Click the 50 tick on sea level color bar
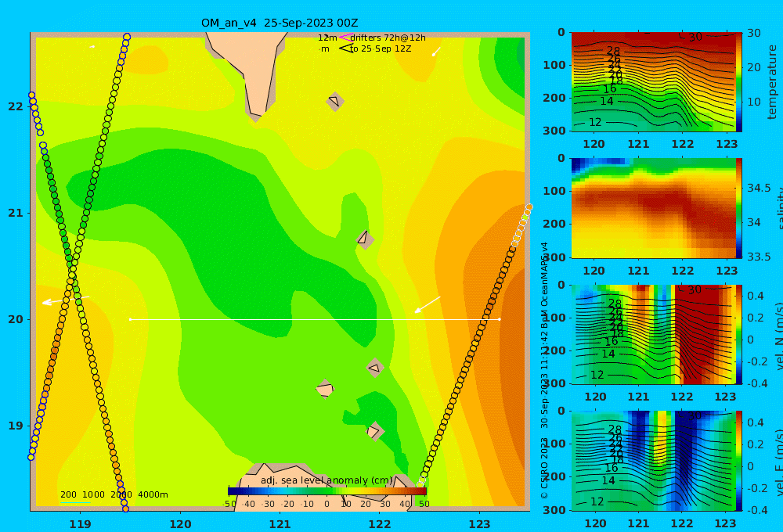 click(424, 504)
